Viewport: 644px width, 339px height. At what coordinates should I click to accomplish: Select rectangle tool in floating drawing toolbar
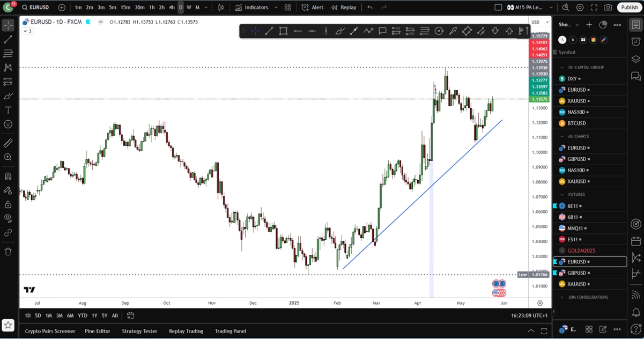[x=283, y=31]
